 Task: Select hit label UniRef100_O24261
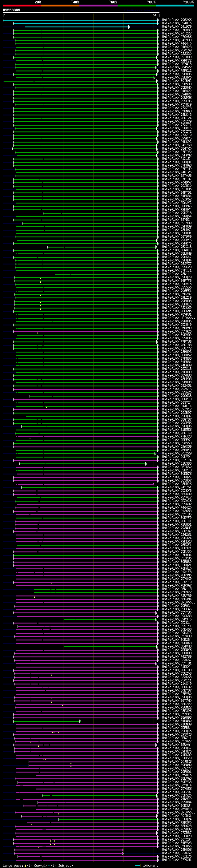(177, 535)
